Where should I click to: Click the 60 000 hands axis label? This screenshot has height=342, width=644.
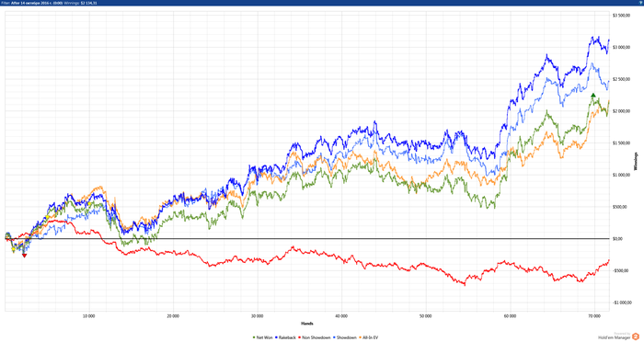pyautogui.click(x=510, y=316)
